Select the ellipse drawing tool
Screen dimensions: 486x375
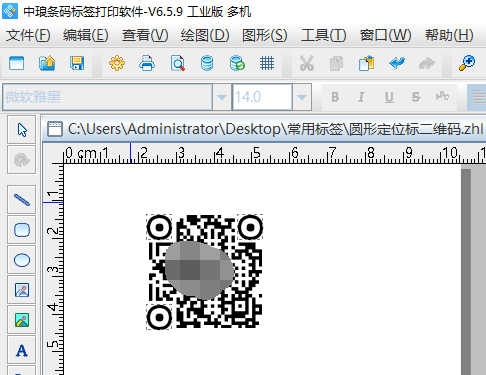coord(22,260)
